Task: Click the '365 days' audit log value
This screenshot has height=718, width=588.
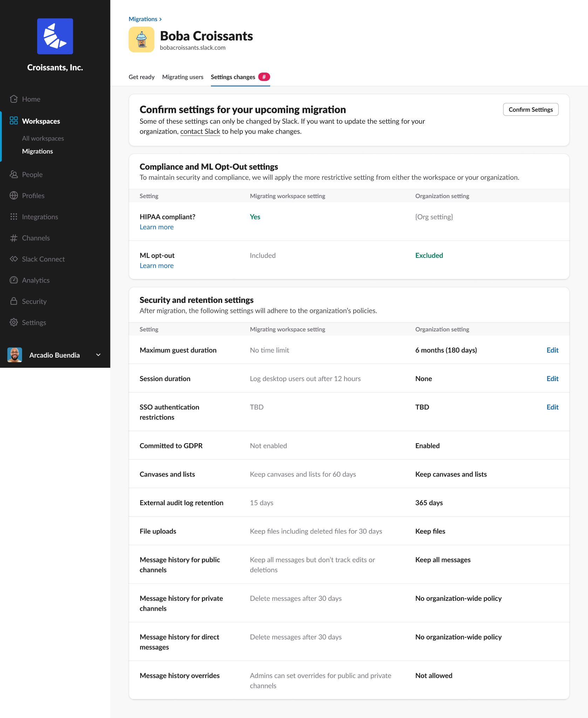Action: point(429,503)
